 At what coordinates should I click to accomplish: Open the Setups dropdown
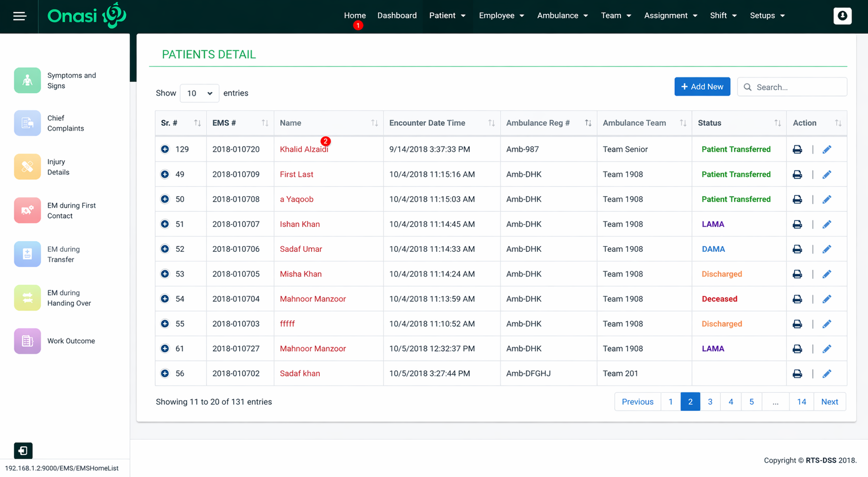pyautogui.click(x=767, y=15)
